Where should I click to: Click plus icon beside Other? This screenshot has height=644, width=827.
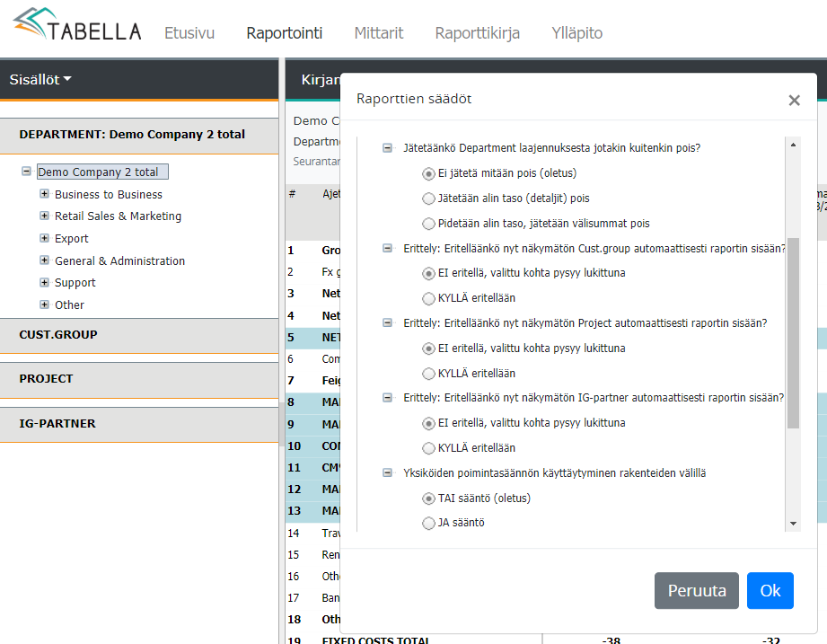tap(44, 304)
